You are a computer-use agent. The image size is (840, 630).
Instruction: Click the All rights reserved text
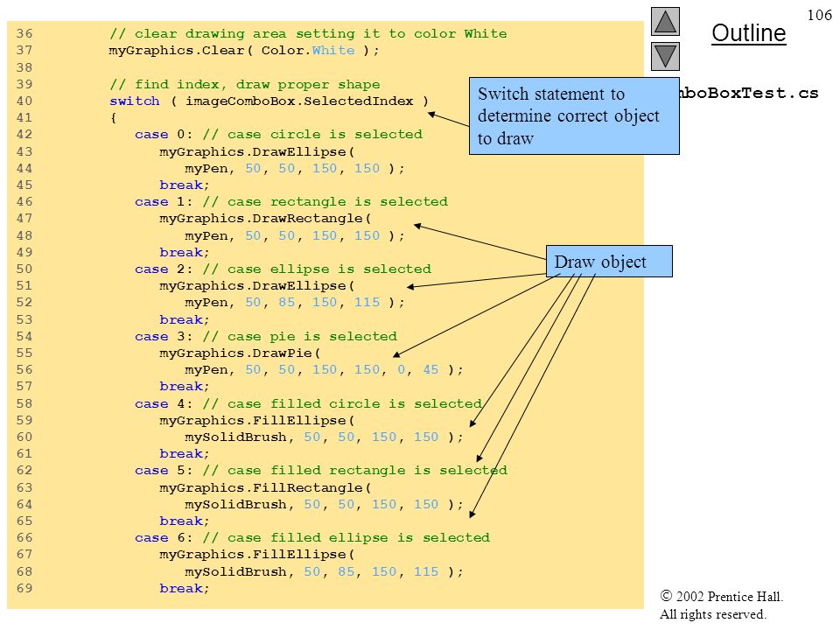tap(712, 614)
